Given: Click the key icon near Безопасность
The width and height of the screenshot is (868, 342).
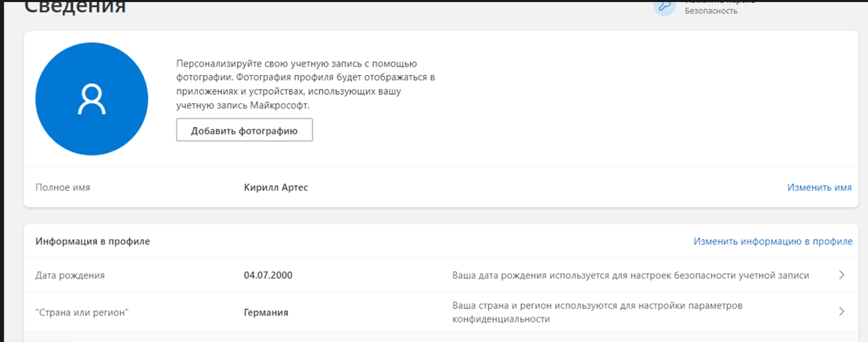Looking at the screenshot, I should (x=664, y=6).
